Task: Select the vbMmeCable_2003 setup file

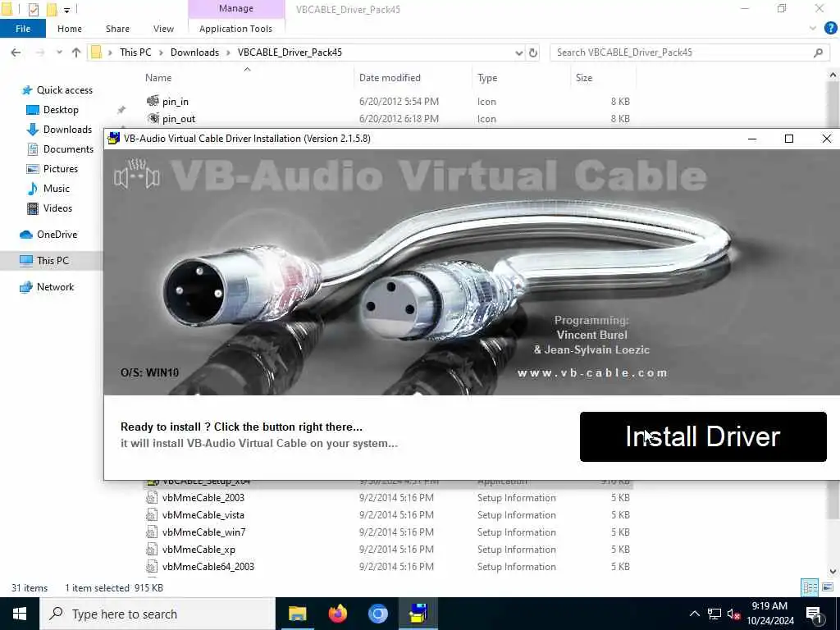Action: point(203,498)
